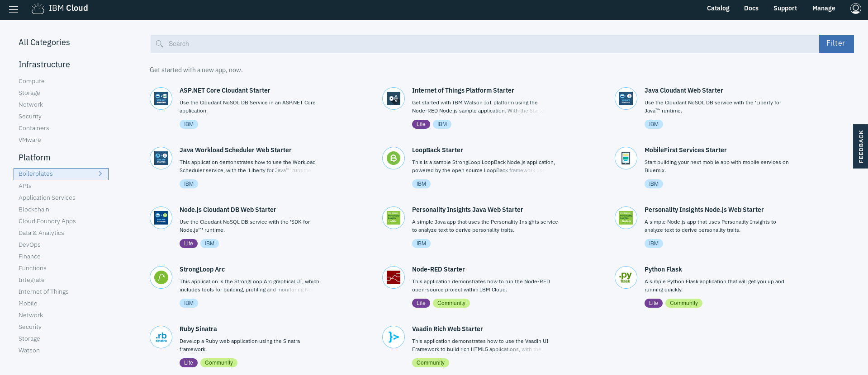868x375 pixels.
Task: Open the LoopBack Starter title link
Action: pos(437,150)
